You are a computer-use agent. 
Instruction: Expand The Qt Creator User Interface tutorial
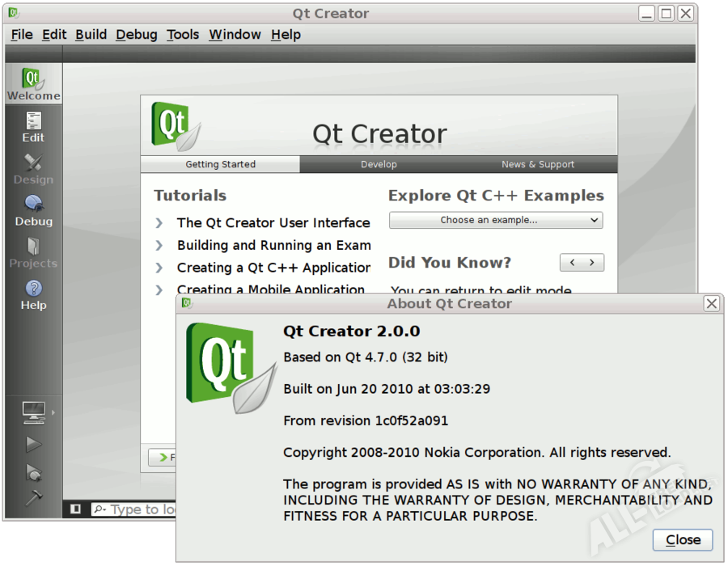(x=273, y=223)
